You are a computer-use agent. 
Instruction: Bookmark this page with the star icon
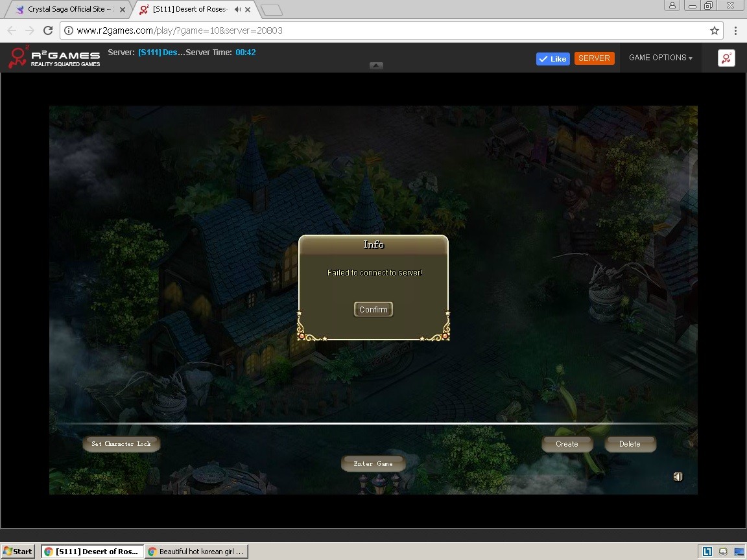tap(715, 30)
